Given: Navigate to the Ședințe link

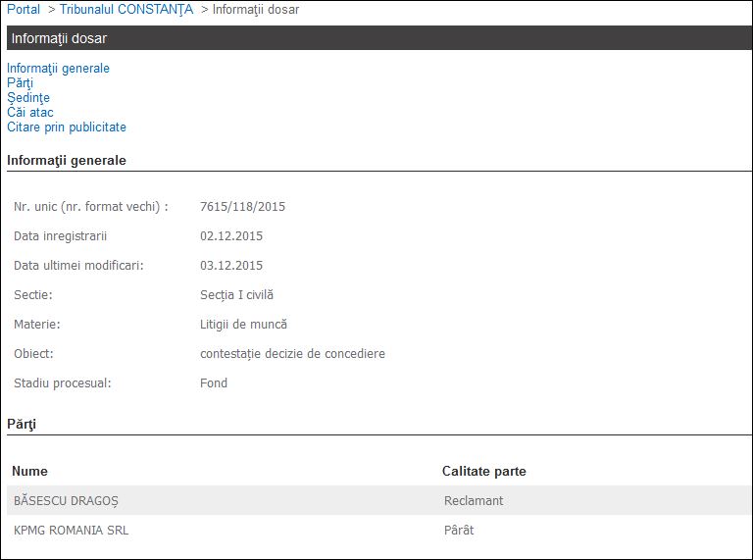Looking at the screenshot, I should point(28,97).
